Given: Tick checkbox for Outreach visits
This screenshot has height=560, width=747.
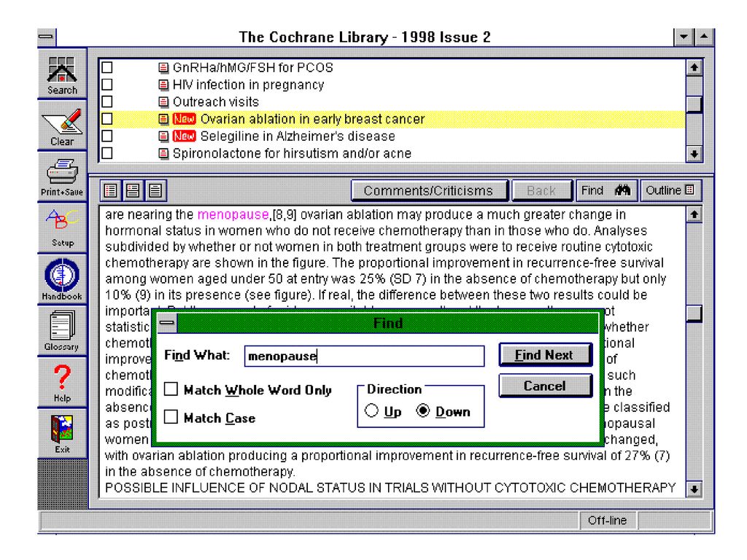Looking at the screenshot, I should coord(107,102).
